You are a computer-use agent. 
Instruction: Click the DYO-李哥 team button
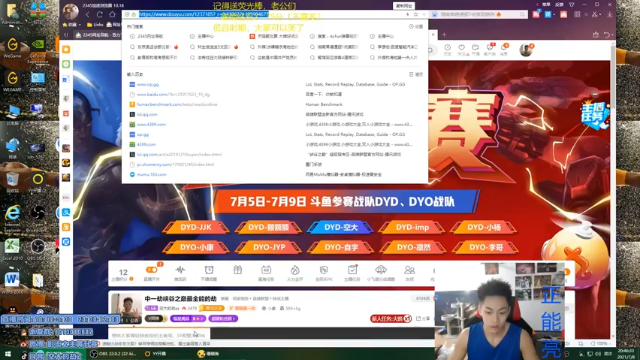(485, 247)
